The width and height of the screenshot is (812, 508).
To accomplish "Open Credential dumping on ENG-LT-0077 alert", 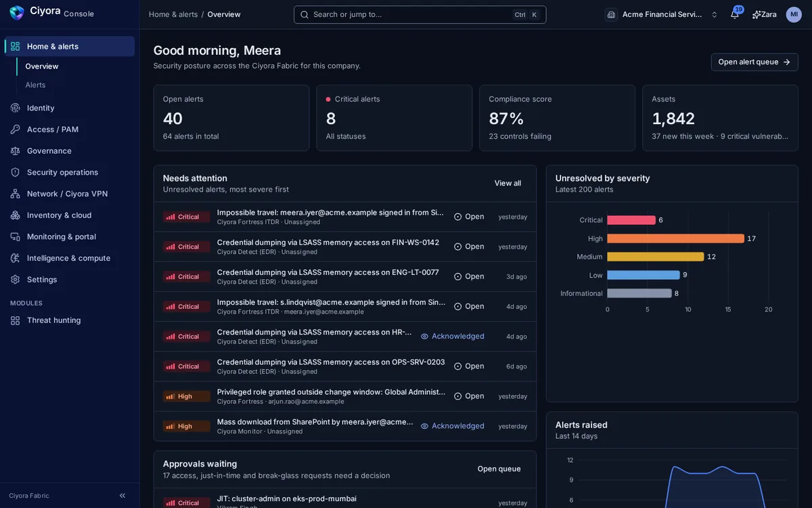I will tap(344, 276).
